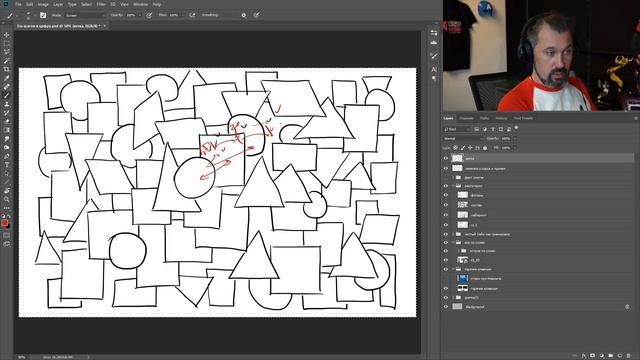Select the History Brush tool

tap(7, 113)
